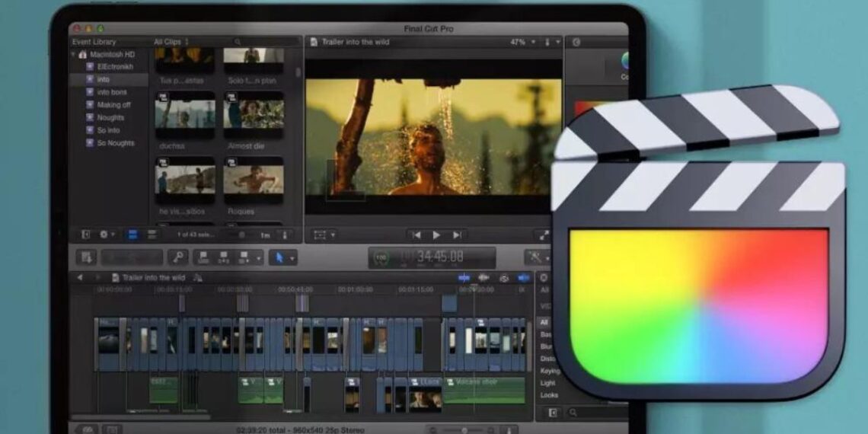868x434 pixels.
Task: Click the connect clip edit button
Action: pos(204,257)
